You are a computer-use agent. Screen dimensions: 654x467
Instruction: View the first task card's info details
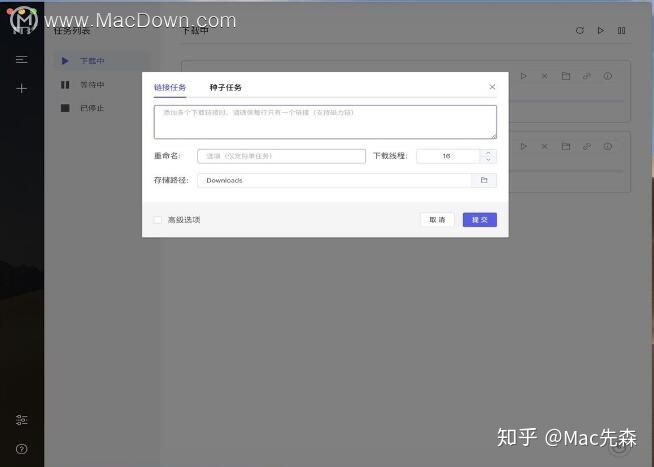(608, 76)
